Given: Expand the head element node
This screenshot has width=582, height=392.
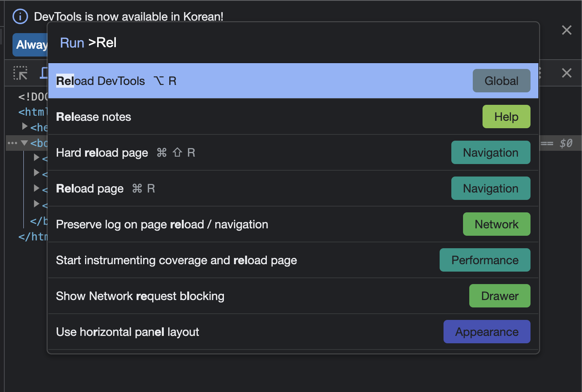Looking at the screenshot, I should coord(25,127).
